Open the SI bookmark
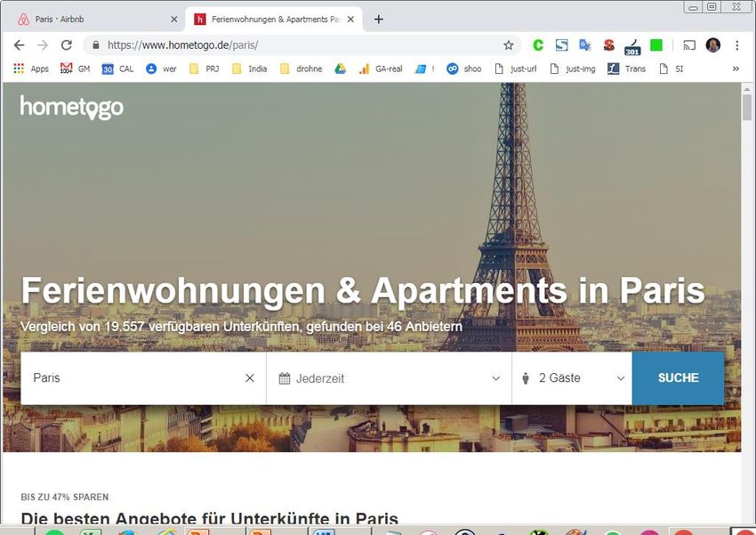The width and height of the screenshot is (756, 535). pos(672,69)
